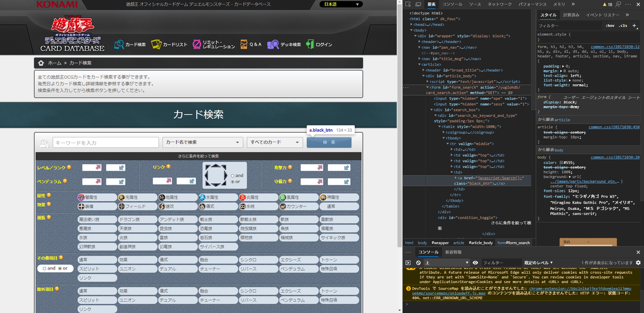Switch to the ネットワーク DevTools tab
This screenshot has width=644, height=313.
coord(500,4)
